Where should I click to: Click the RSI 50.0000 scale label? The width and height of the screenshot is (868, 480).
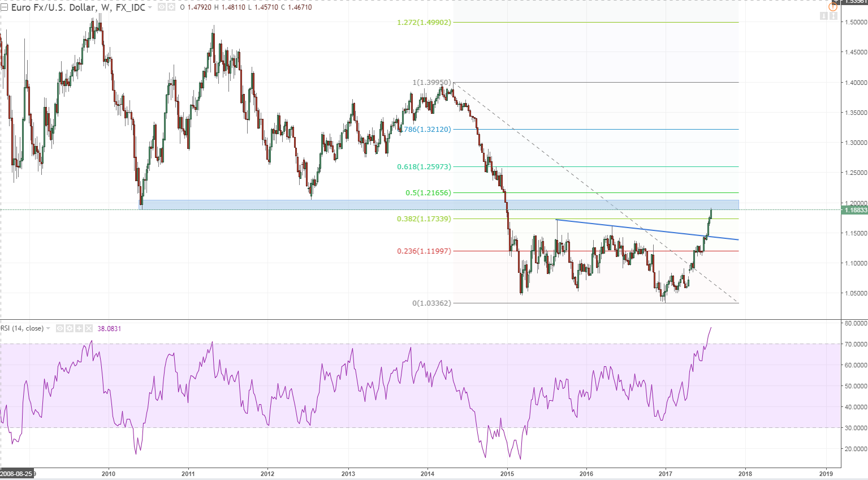[x=856, y=386]
